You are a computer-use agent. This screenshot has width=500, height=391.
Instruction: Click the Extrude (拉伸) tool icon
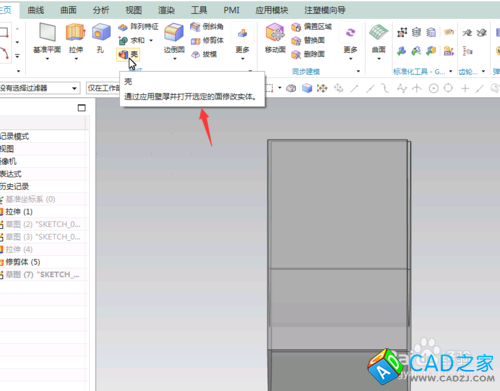pos(76,33)
